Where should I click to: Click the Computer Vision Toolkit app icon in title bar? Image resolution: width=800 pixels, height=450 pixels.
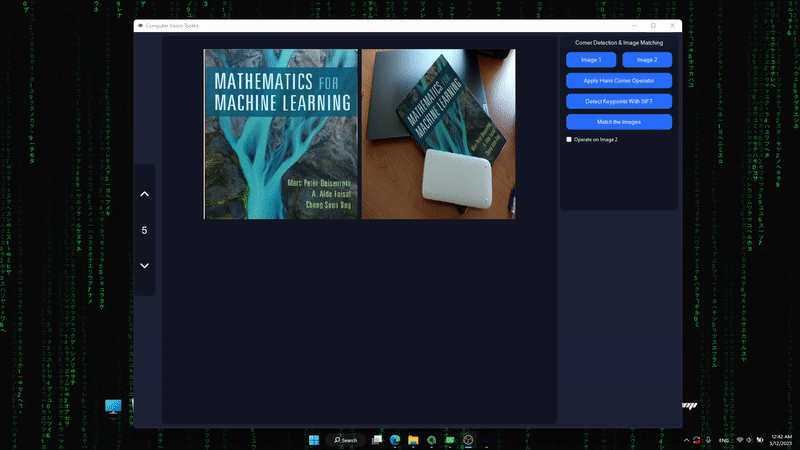pyautogui.click(x=140, y=26)
